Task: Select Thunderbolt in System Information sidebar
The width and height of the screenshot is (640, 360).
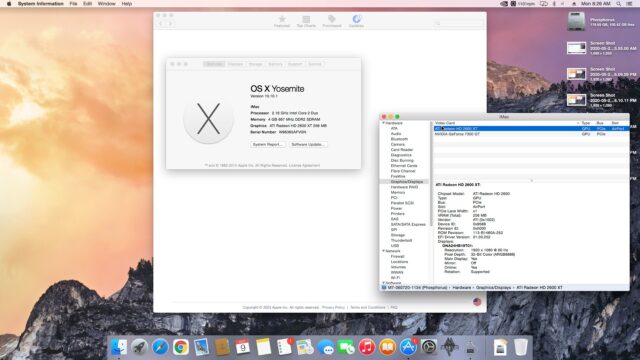Action: 401,240
